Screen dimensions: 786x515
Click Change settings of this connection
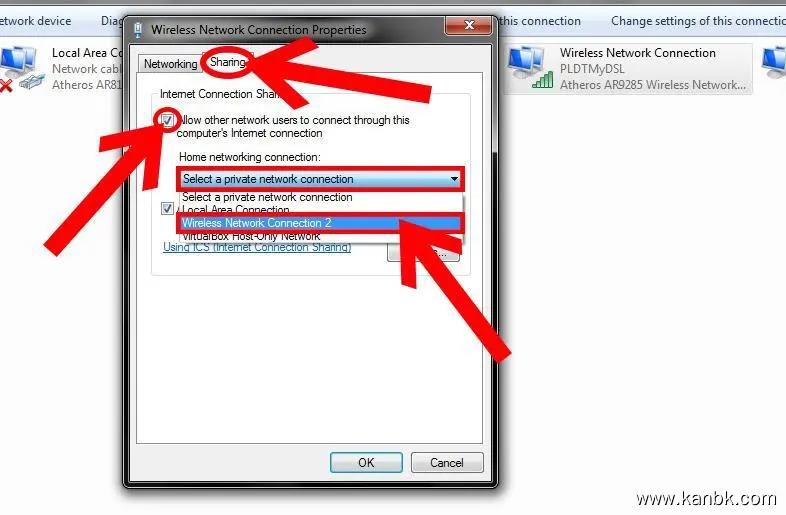point(698,21)
